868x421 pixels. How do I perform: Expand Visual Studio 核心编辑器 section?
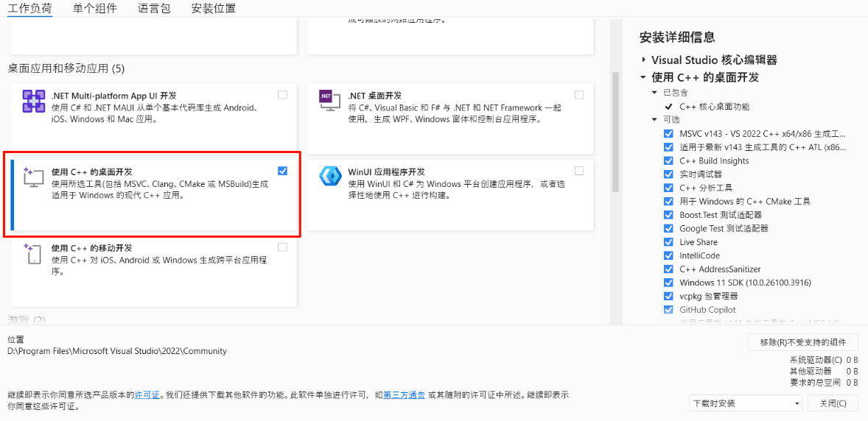[x=644, y=60]
